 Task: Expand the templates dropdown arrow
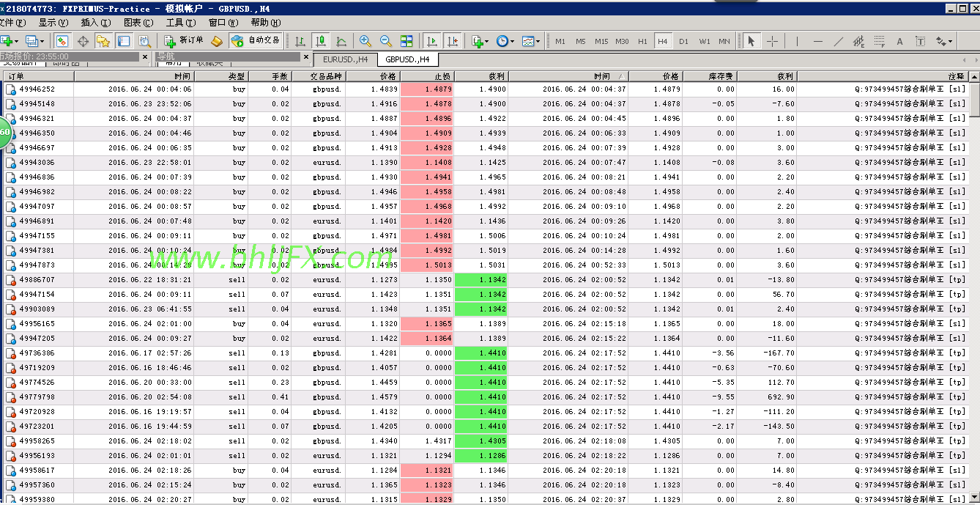(x=538, y=42)
